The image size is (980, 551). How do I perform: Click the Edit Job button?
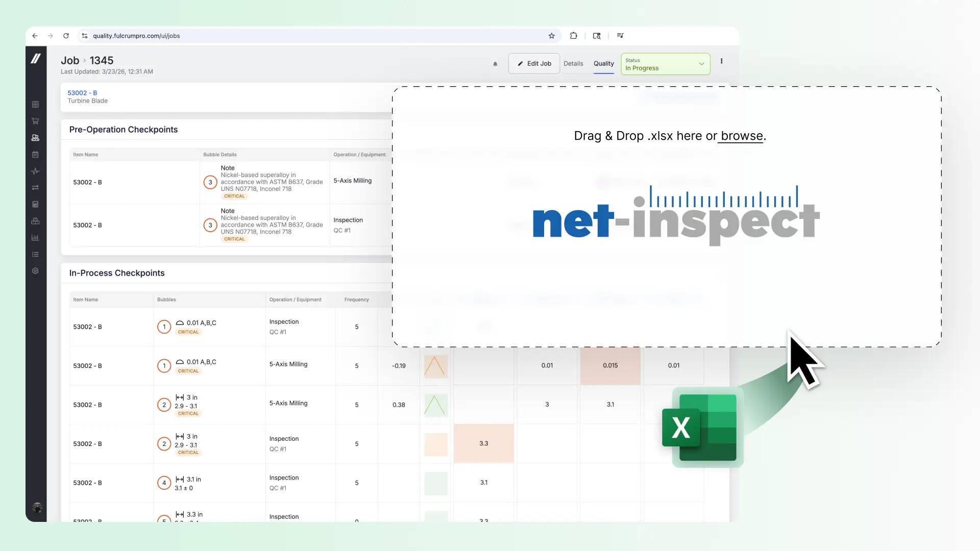click(534, 63)
